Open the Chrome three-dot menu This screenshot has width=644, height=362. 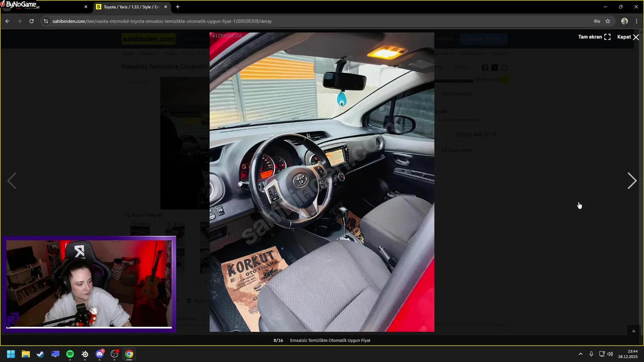pyautogui.click(x=636, y=21)
